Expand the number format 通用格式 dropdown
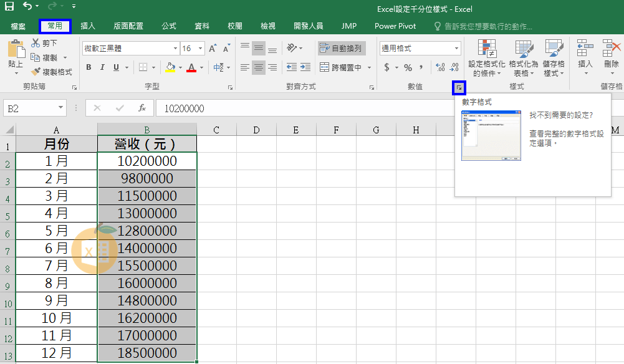 pos(457,49)
